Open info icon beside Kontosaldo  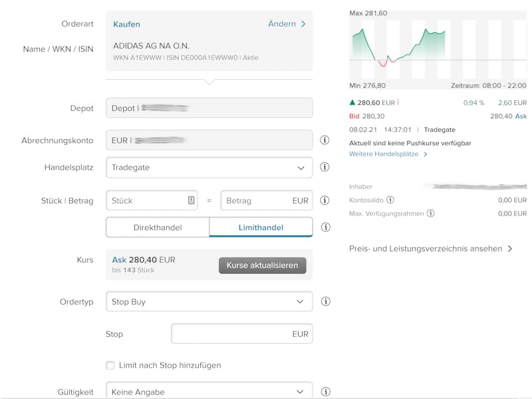pos(390,199)
